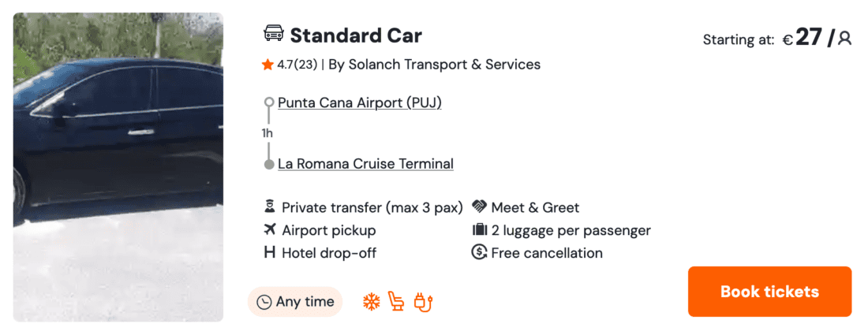Click the luggage suitcase icon
The image size is (868, 335).
pos(479,230)
